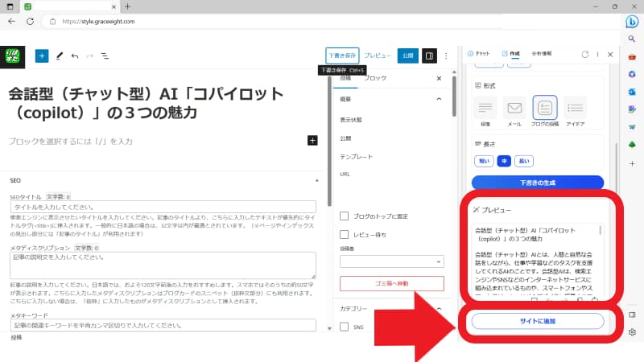This screenshot has width=644, height=362.
Task: Collapse the 概要 summary panel chevron
Action: click(x=439, y=99)
